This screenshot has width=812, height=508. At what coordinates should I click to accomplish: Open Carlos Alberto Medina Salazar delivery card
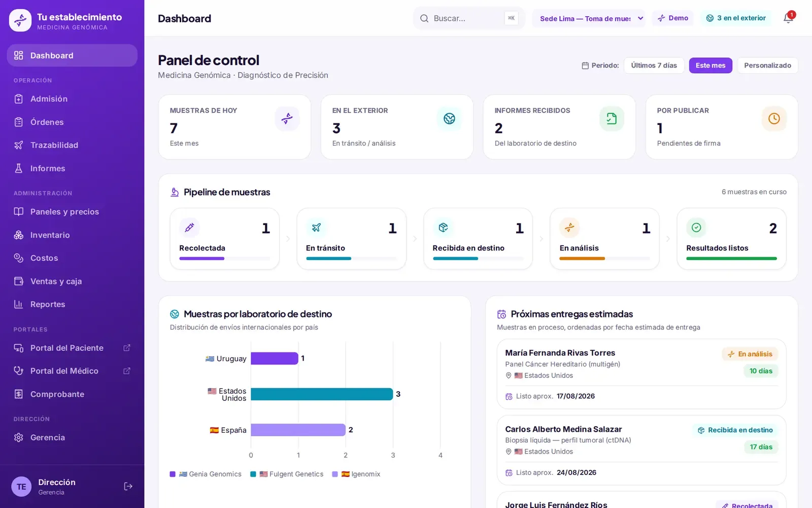point(641,450)
